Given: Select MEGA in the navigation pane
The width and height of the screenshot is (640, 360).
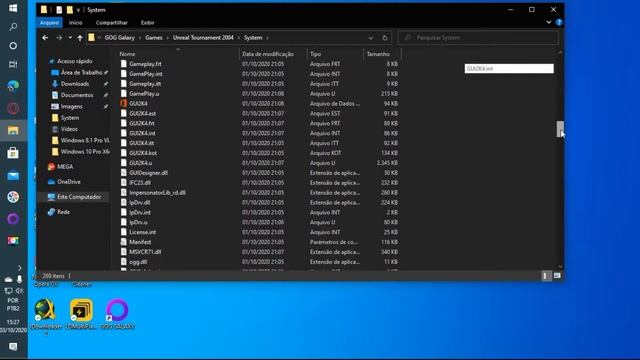Looking at the screenshot, I should (x=65, y=167).
